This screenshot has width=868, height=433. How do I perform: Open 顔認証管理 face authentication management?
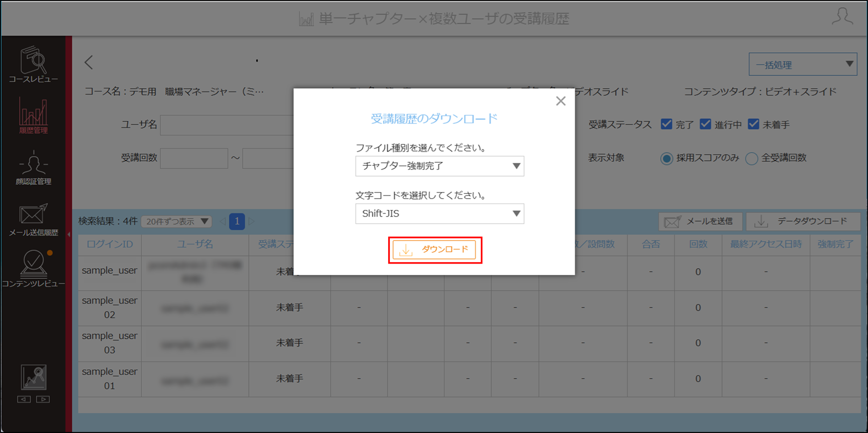pyautogui.click(x=33, y=168)
